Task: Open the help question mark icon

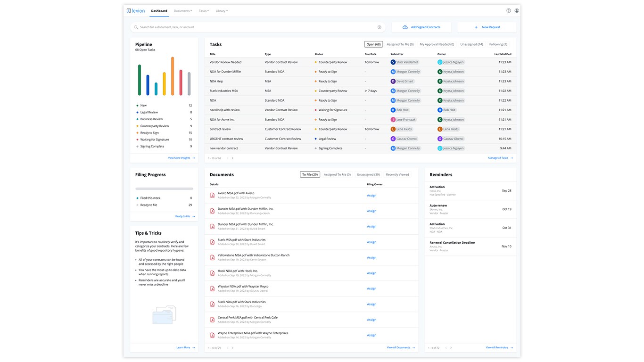Action: pos(509,10)
